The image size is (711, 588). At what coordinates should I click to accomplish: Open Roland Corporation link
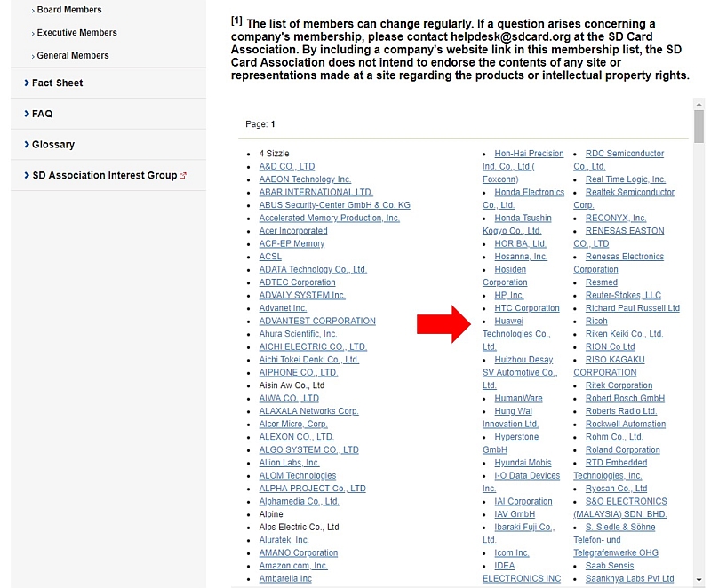(623, 449)
